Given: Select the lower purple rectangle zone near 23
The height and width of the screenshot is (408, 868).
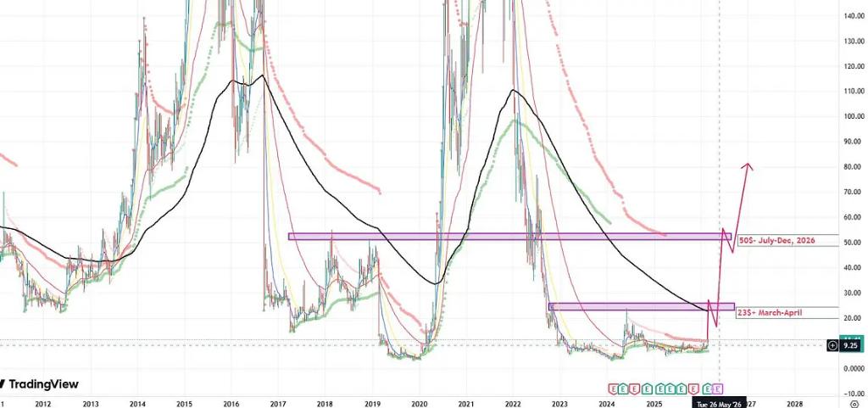Looking at the screenshot, I should (642, 306).
